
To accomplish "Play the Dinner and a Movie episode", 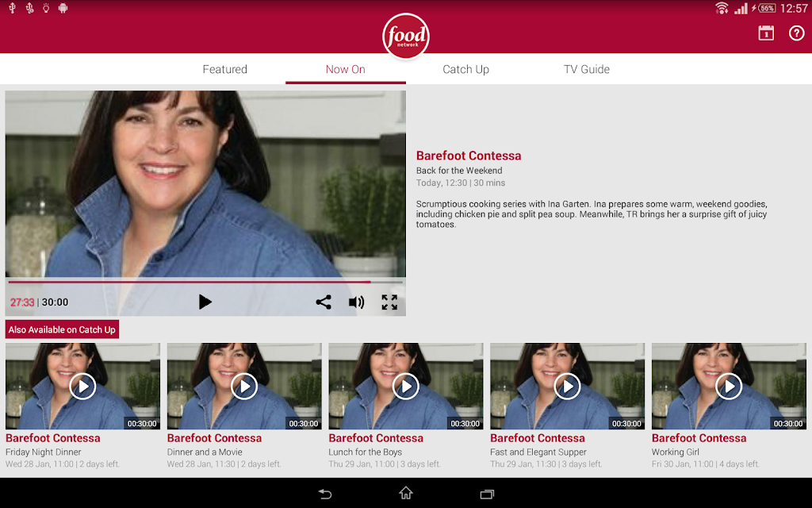I will pyautogui.click(x=244, y=387).
